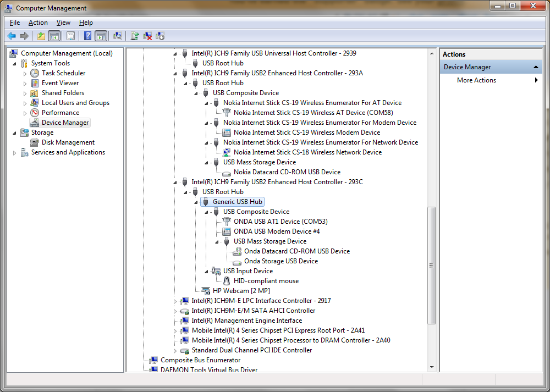Click the Nokia Datacard CD-ROM drive icon
This screenshot has height=392, width=550.
tap(227, 173)
